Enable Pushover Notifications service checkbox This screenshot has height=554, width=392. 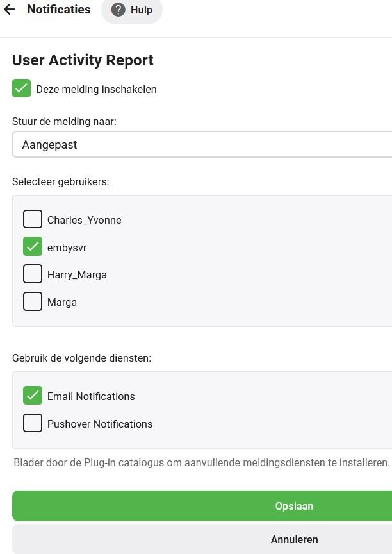coord(33,423)
